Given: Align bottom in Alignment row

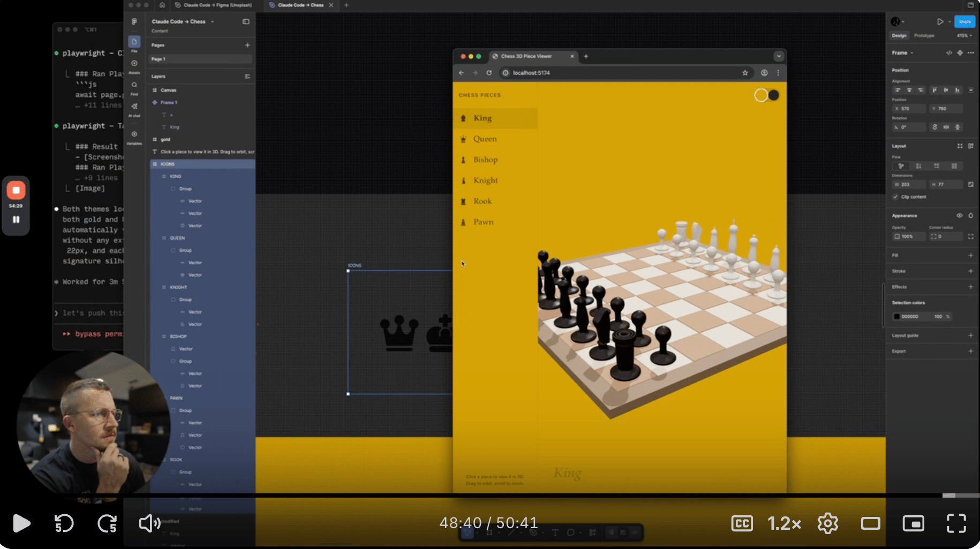Looking at the screenshot, I should 957,90.
